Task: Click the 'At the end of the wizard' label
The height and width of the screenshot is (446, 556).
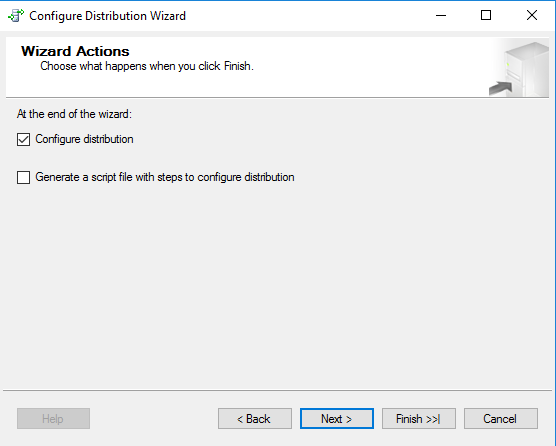Action: tap(74, 114)
